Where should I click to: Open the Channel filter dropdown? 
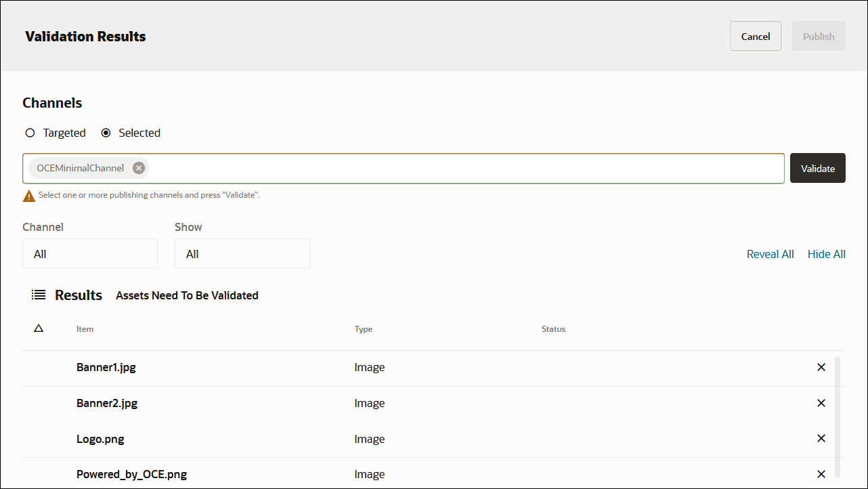point(90,253)
